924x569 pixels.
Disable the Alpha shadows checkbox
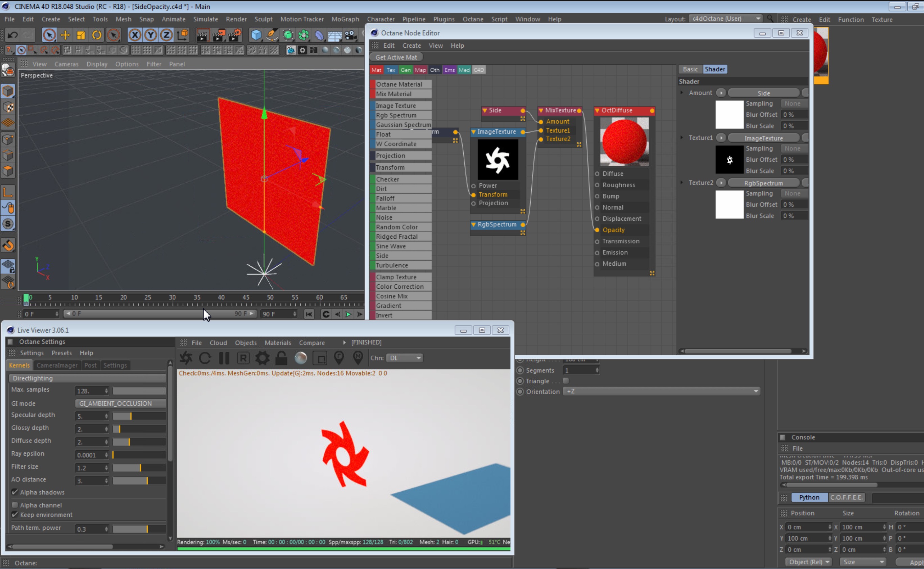pos(15,492)
